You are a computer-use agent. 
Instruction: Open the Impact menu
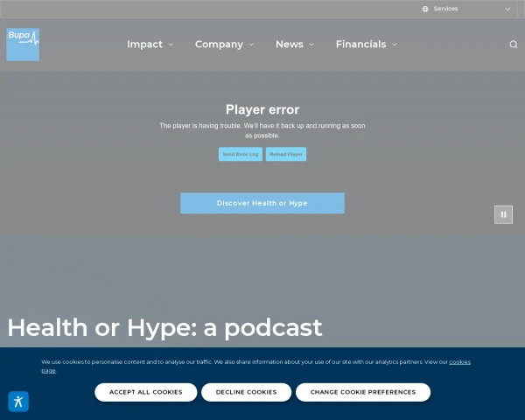pos(144,45)
